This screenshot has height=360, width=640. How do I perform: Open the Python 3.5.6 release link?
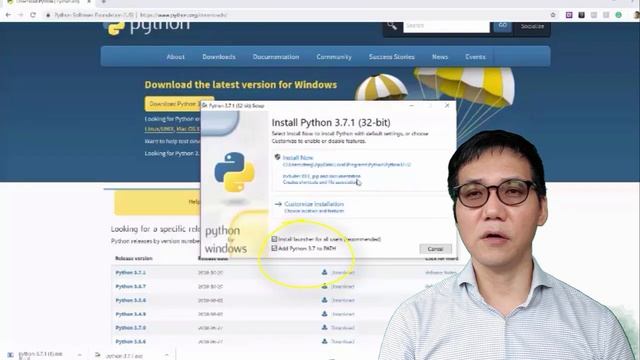[x=131, y=300]
